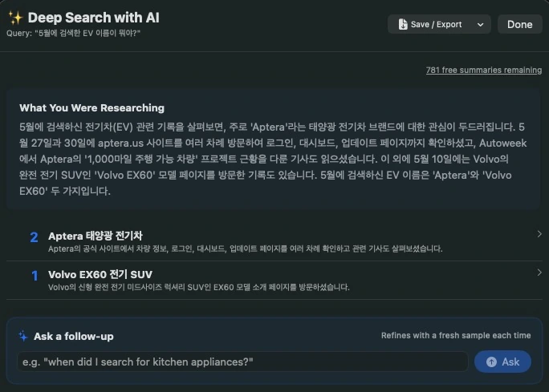Click the Done button
This screenshot has width=549, height=392.
[x=519, y=25]
